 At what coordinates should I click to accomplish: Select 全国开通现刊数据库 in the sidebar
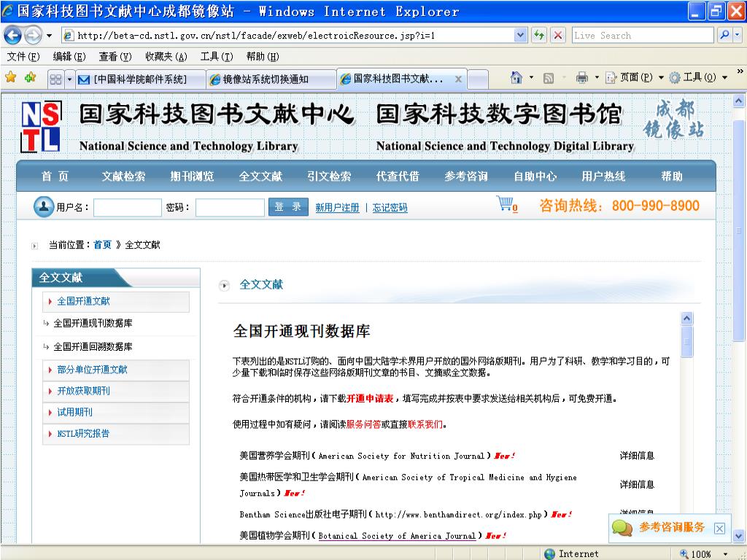click(x=93, y=323)
